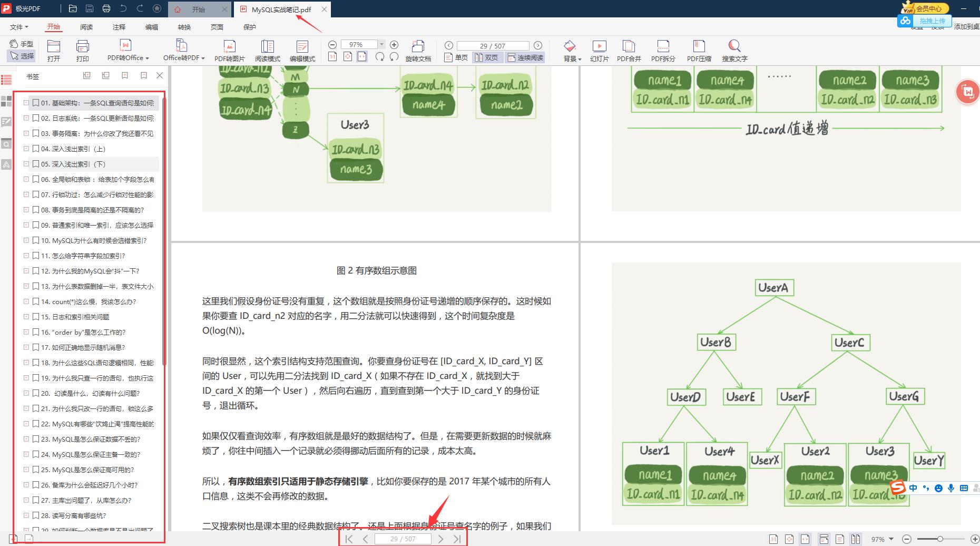Switch to the 转换 convert tab

[184, 27]
